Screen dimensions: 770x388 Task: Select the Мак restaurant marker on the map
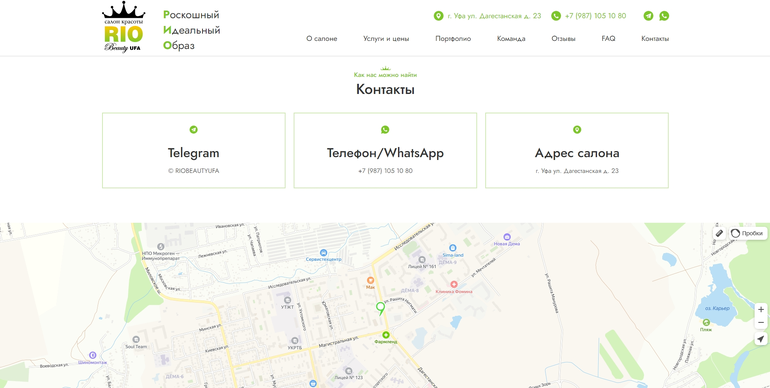pyautogui.click(x=371, y=280)
